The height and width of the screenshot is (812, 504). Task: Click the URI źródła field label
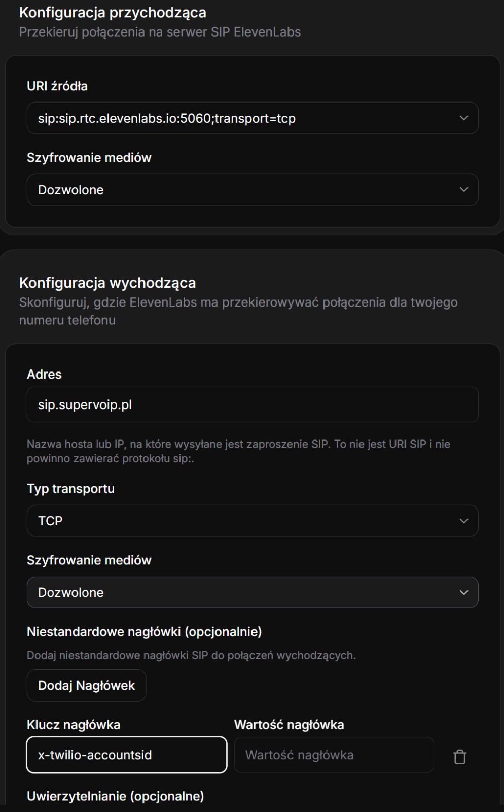(x=57, y=86)
